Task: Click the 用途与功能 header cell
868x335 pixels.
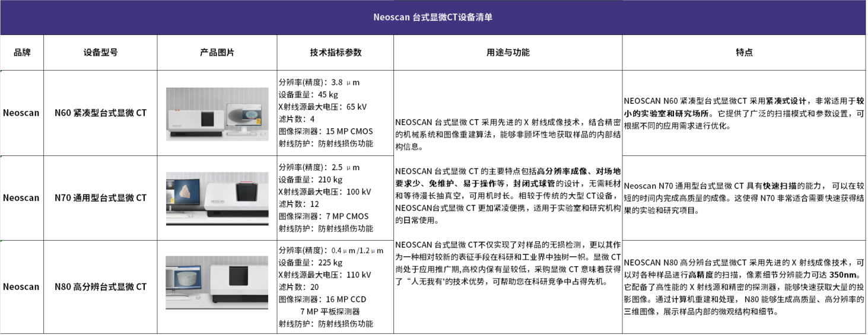Action: [x=508, y=52]
